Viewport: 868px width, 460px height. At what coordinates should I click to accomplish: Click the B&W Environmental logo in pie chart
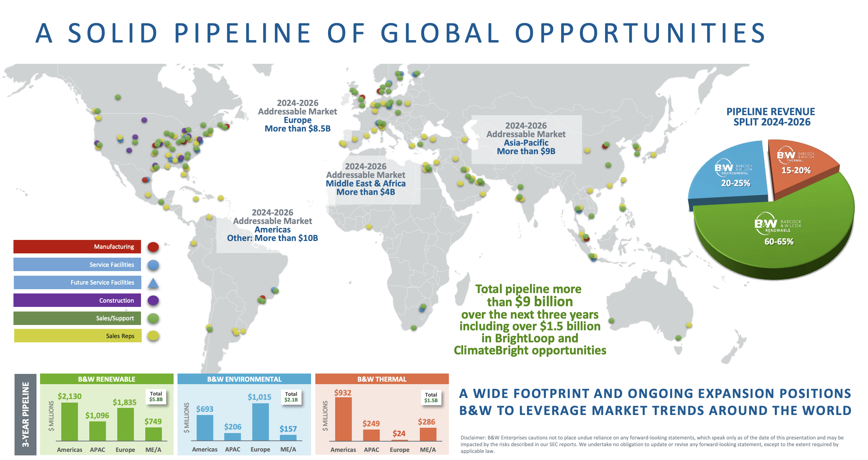[x=733, y=168]
